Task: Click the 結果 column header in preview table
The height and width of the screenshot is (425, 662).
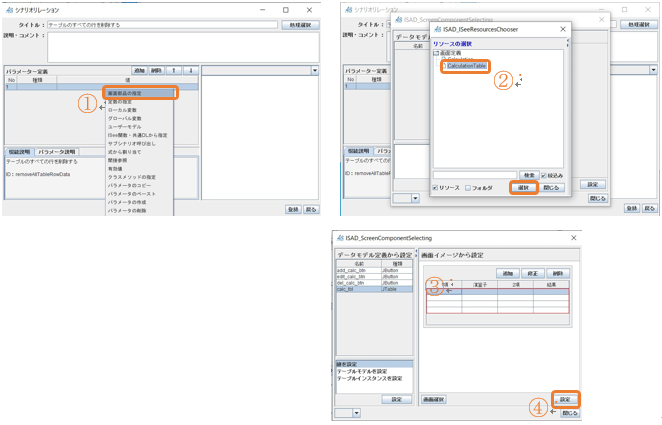Action: pyautogui.click(x=551, y=285)
